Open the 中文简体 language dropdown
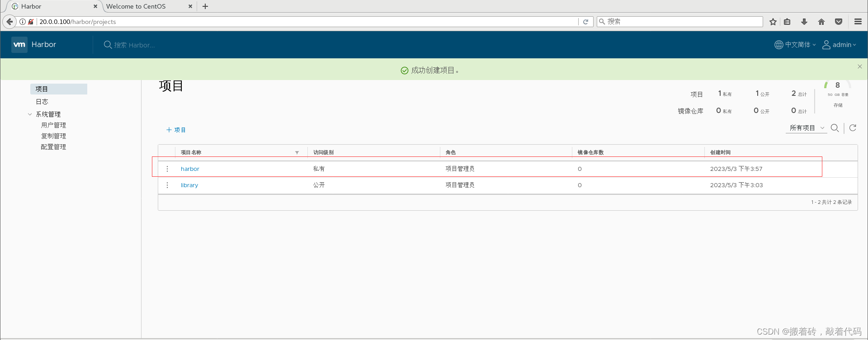This screenshot has height=340, width=868. click(x=800, y=45)
